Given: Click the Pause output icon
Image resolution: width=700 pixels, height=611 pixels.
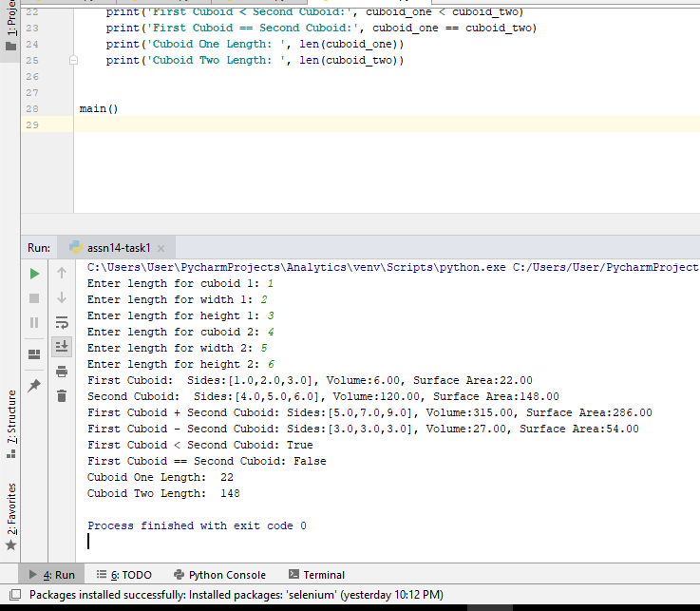Looking at the screenshot, I should pos(34,322).
